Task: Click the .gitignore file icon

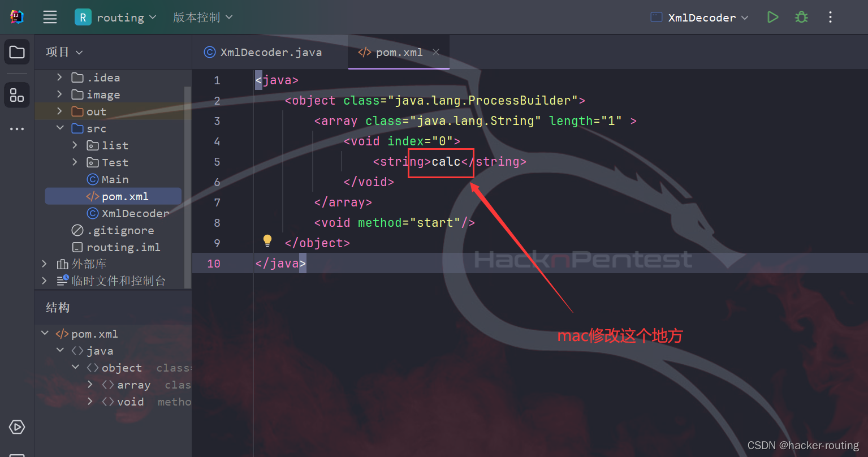Action: 77,230
